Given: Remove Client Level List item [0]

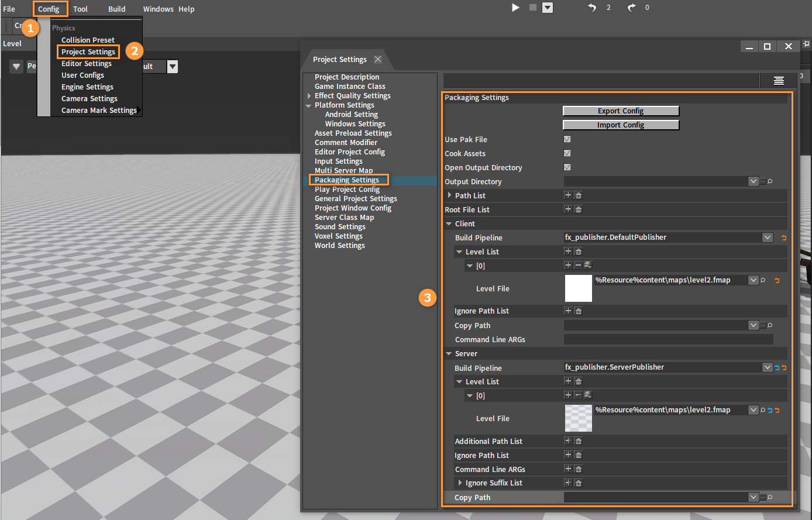Looking at the screenshot, I should point(578,266).
